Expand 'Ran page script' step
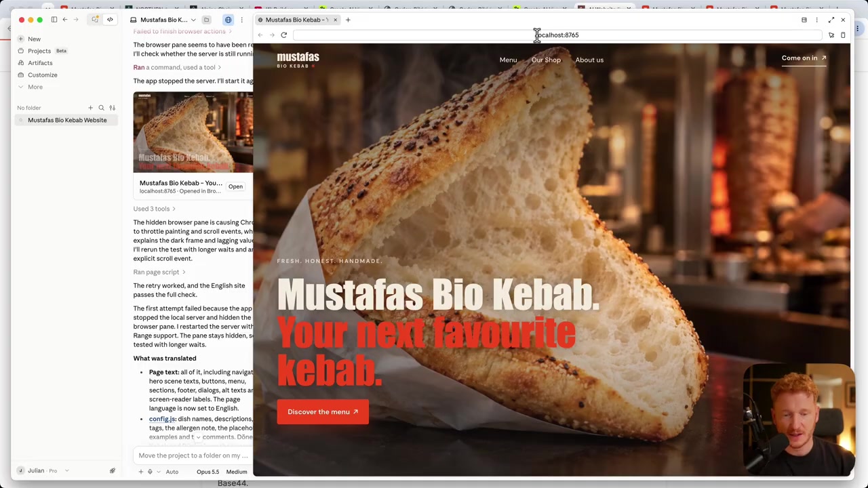Image resolution: width=868 pixels, height=488 pixels. 159,272
